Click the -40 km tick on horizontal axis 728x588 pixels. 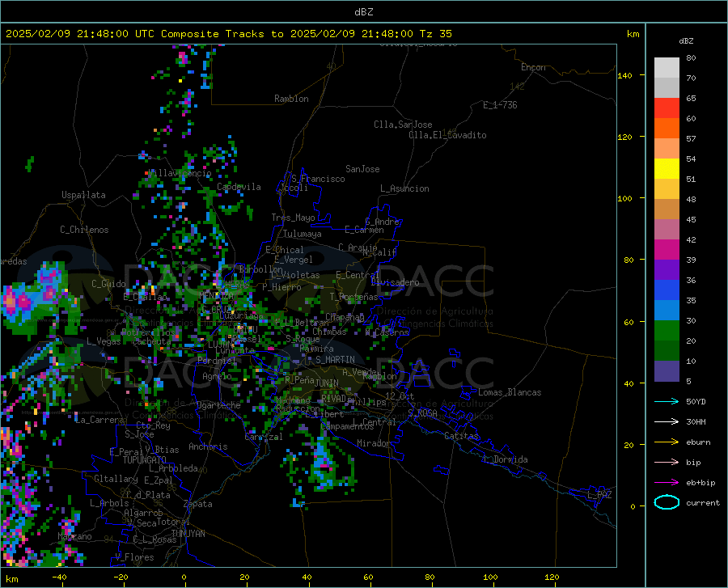(x=59, y=577)
